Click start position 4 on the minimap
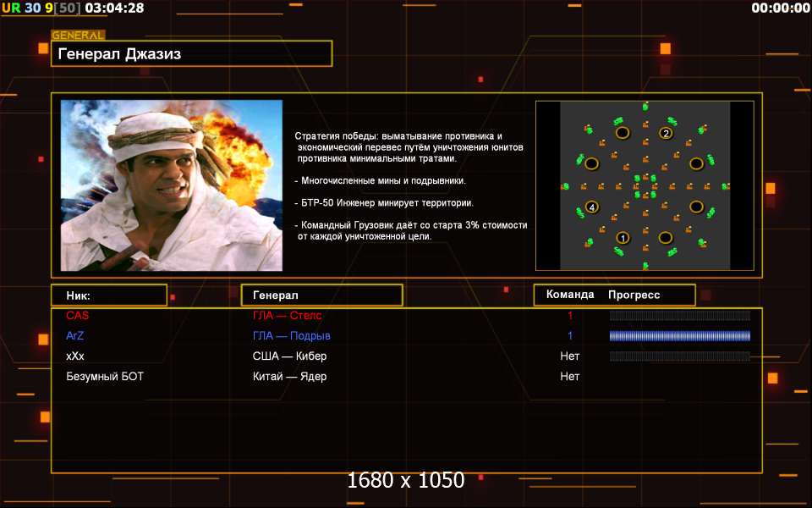Viewport: 812px width, 508px height. [592, 207]
